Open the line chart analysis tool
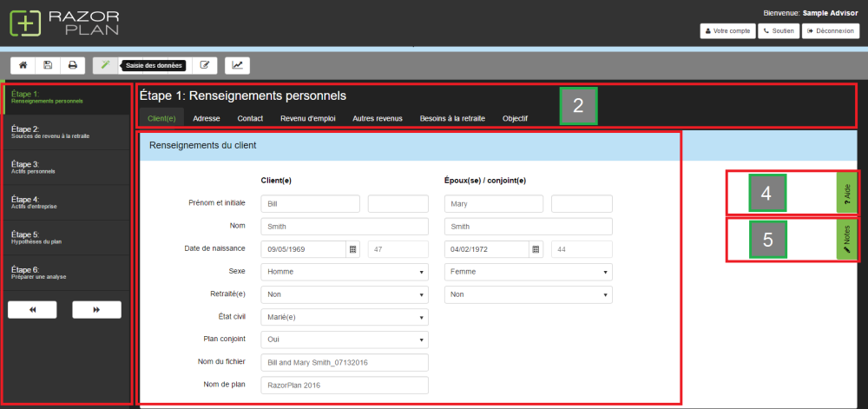The width and height of the screenshot is (868, 409). (238, 65)
